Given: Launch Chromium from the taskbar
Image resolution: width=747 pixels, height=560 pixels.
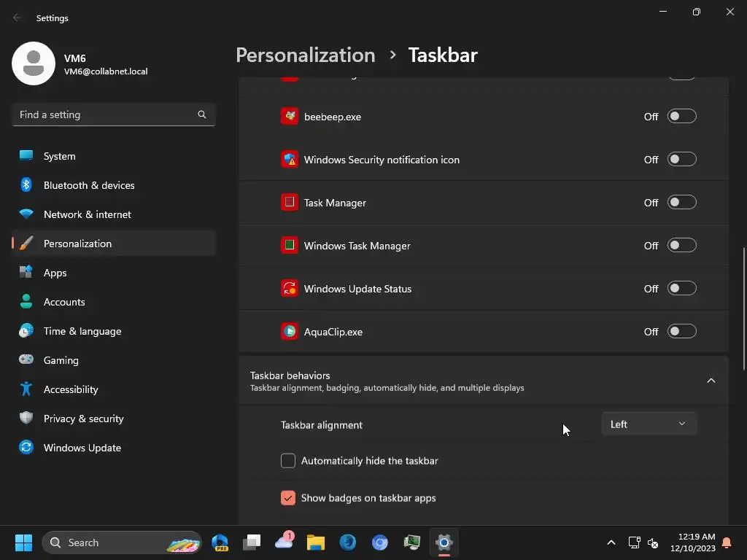Looking at the screenshot, I should coord(379,542).
